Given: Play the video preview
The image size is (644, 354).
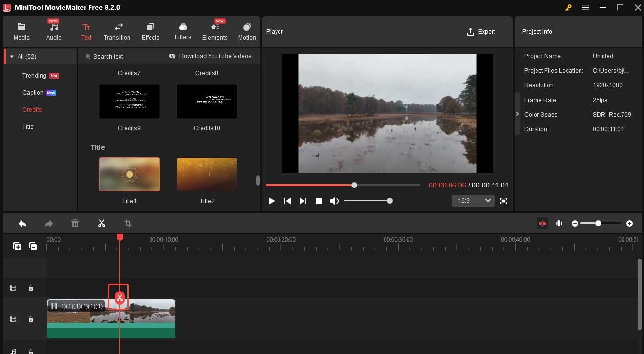Looking at the screenshot, I should click(272, 201).
